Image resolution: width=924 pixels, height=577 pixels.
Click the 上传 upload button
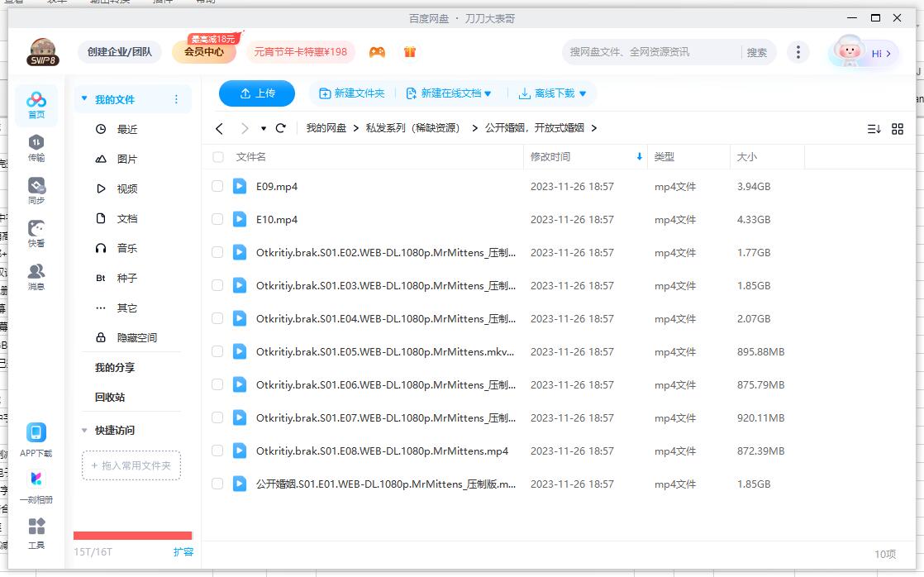coord(256,93)
